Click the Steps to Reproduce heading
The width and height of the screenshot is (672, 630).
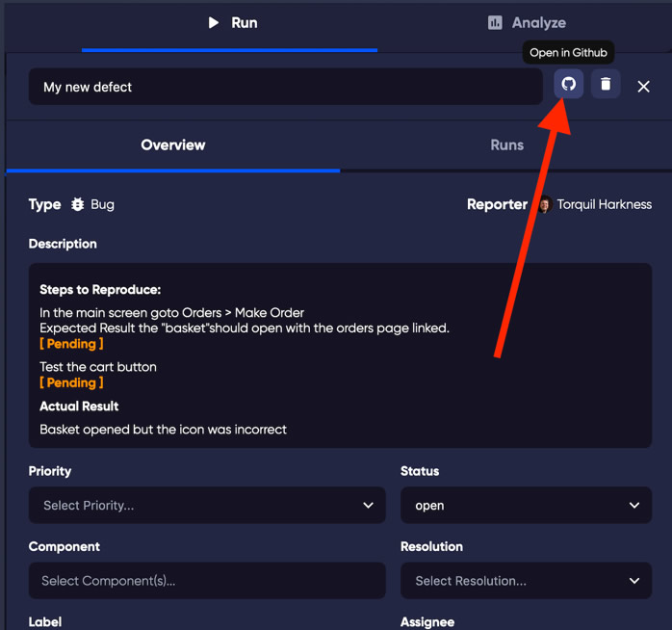100,290
